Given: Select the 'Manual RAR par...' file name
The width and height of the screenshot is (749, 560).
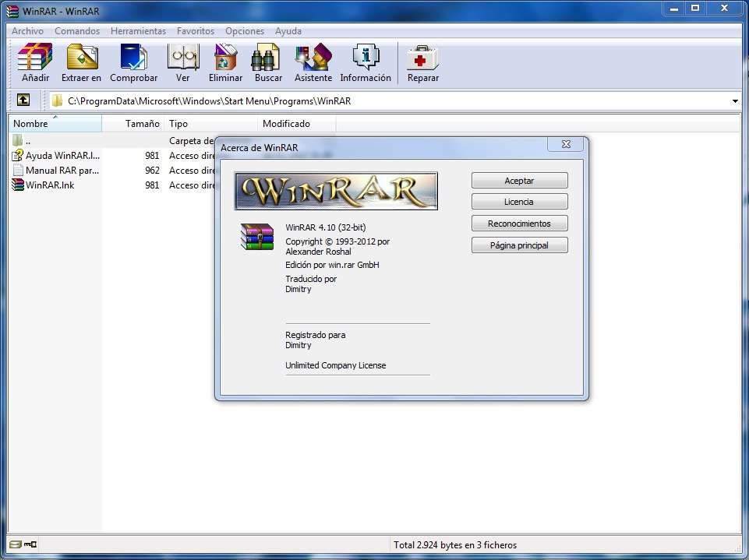Looking at the screenshot, I should pos(62,170).
